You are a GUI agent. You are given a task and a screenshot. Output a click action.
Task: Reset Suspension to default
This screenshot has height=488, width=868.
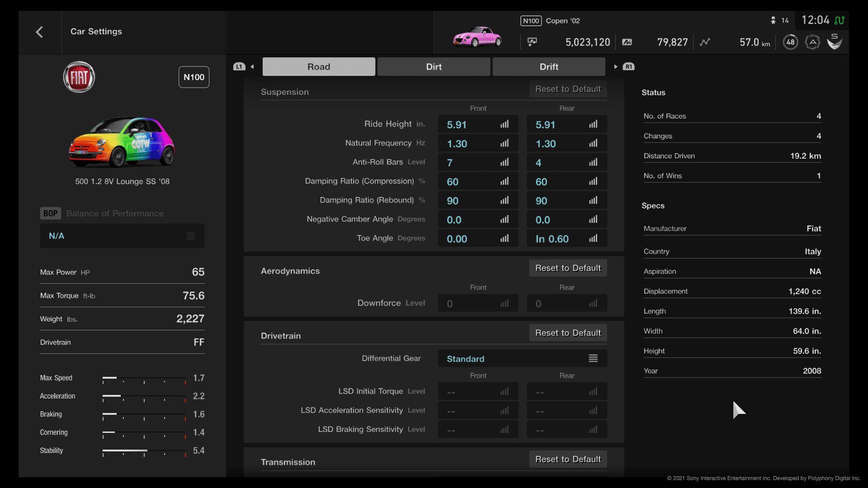point(568,89)
